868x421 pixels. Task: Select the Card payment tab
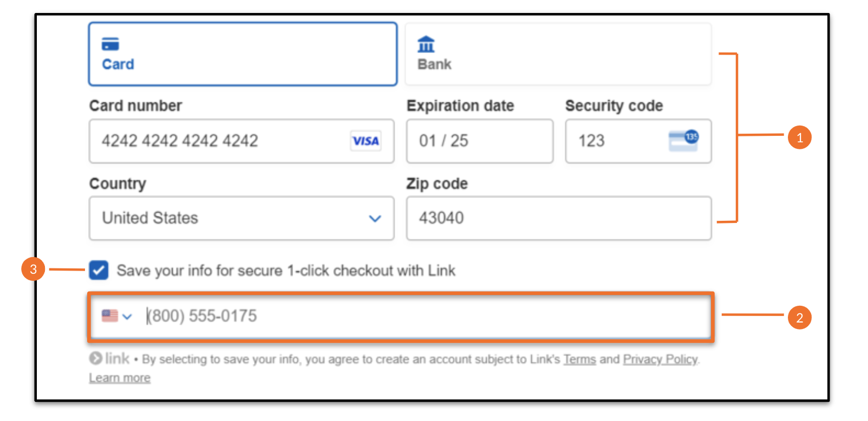click(x=243, y=54)
